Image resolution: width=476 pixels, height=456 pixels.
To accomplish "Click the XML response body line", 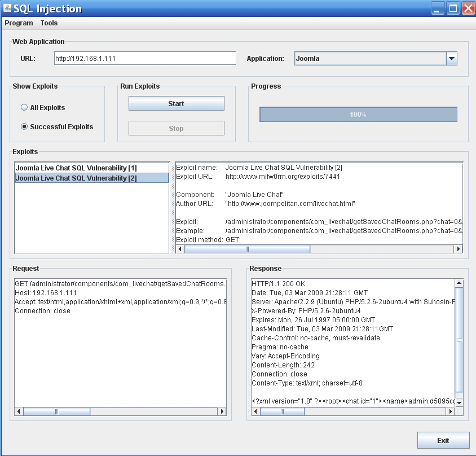I will click(353, 401).
